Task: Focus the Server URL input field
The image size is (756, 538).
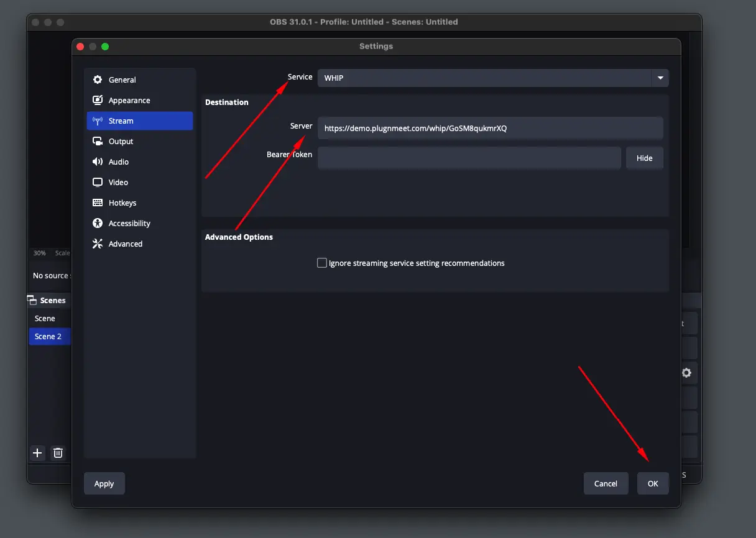Action: coord(490,129)
